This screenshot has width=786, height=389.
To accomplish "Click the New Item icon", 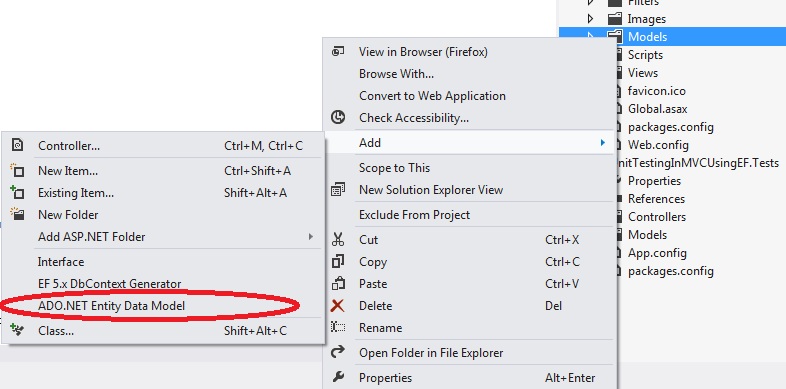I will click(x=17, y=170).
